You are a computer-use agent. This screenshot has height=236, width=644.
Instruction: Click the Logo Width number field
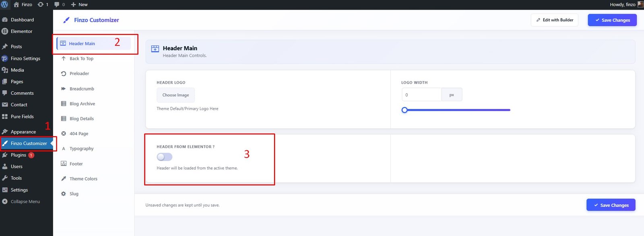422,95
